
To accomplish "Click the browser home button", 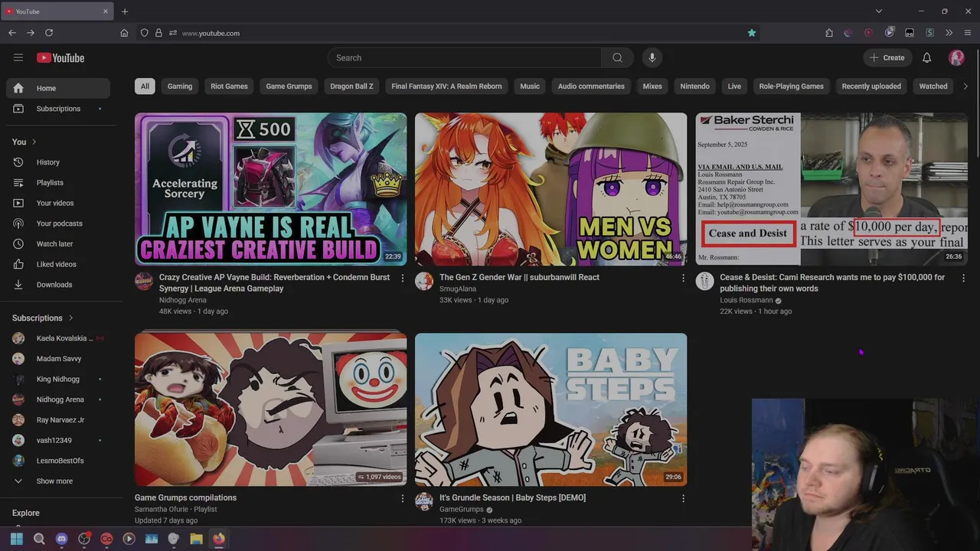I will point(124,33).
